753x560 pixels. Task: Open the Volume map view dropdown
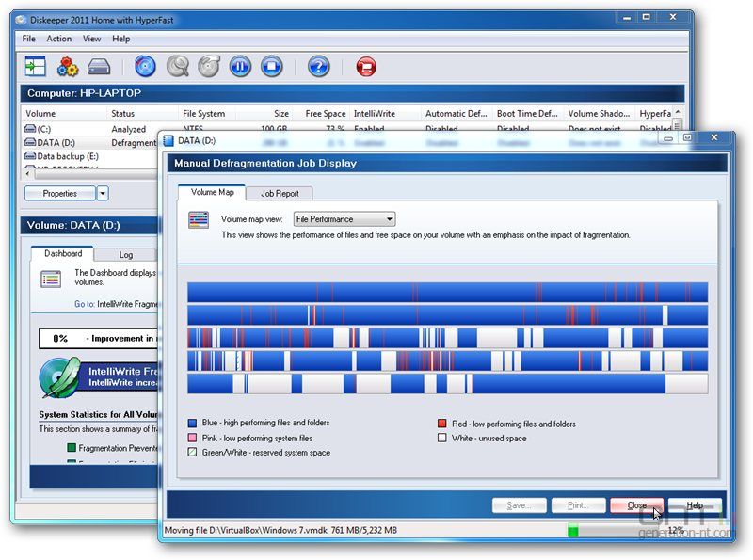tap(344, 219)
